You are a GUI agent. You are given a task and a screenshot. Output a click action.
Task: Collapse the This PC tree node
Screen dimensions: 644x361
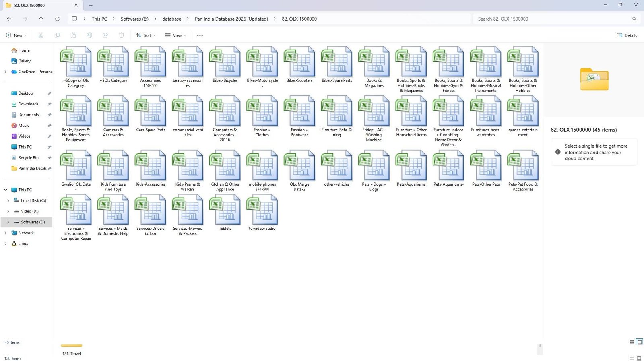coord(5,190)
